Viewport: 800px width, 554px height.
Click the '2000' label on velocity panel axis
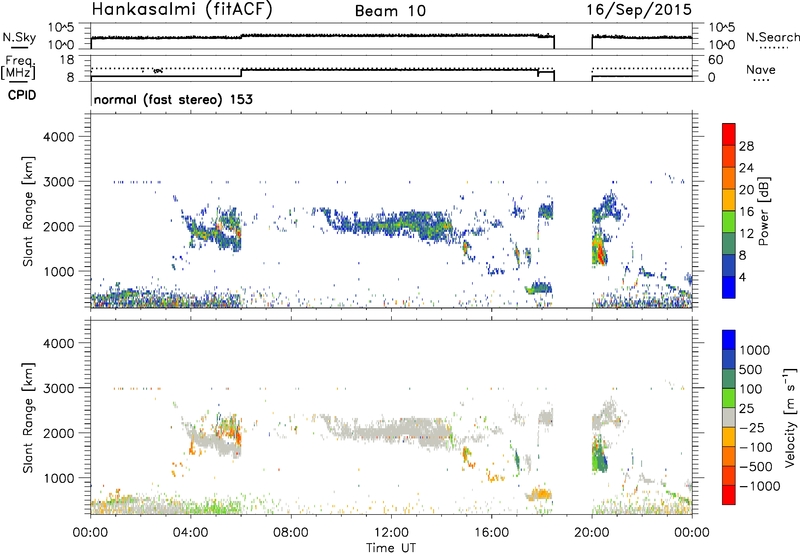click(x=58, y=433)
